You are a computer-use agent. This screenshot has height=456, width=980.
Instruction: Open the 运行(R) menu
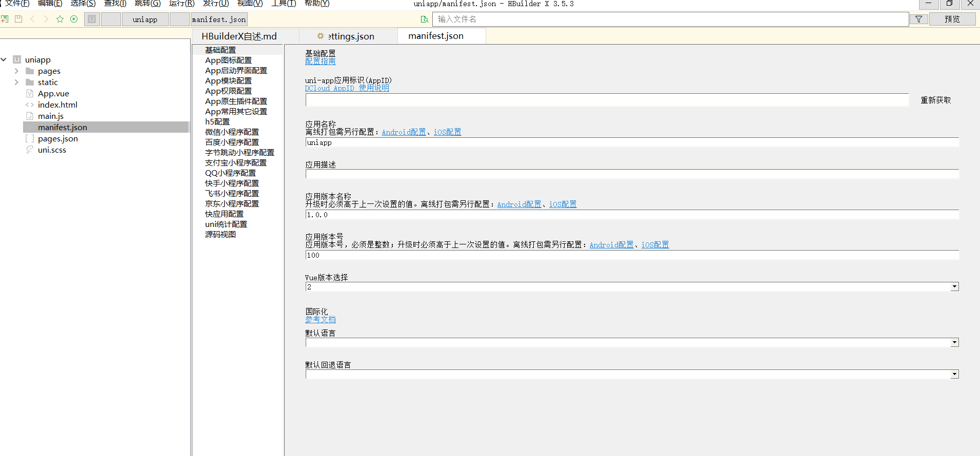coord(182,4)
